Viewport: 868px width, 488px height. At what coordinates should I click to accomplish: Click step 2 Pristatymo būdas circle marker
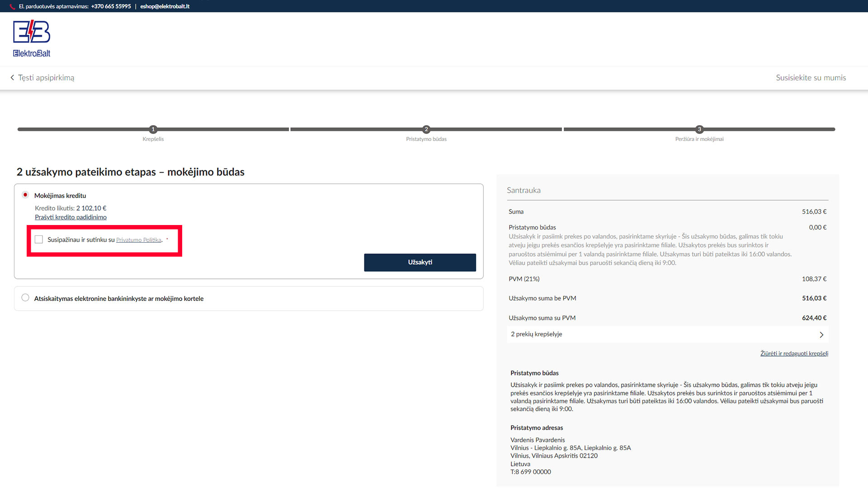pos(426,129)
